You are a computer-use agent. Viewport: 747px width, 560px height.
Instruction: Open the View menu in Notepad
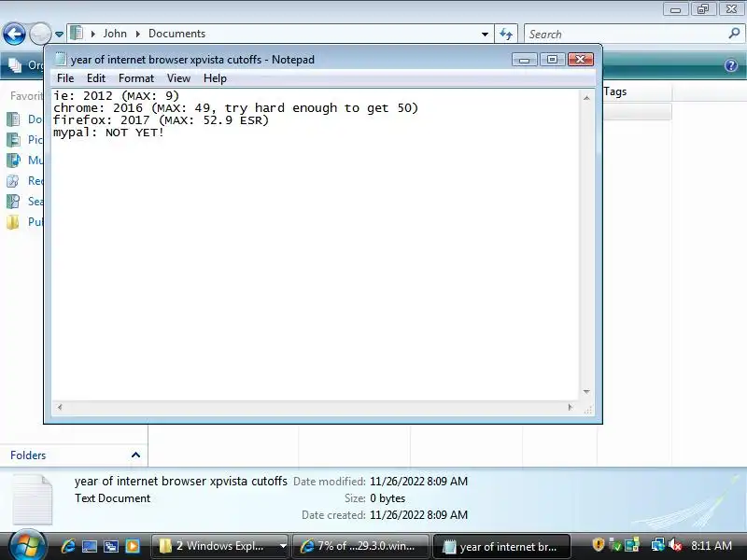[x=178, y=78]
